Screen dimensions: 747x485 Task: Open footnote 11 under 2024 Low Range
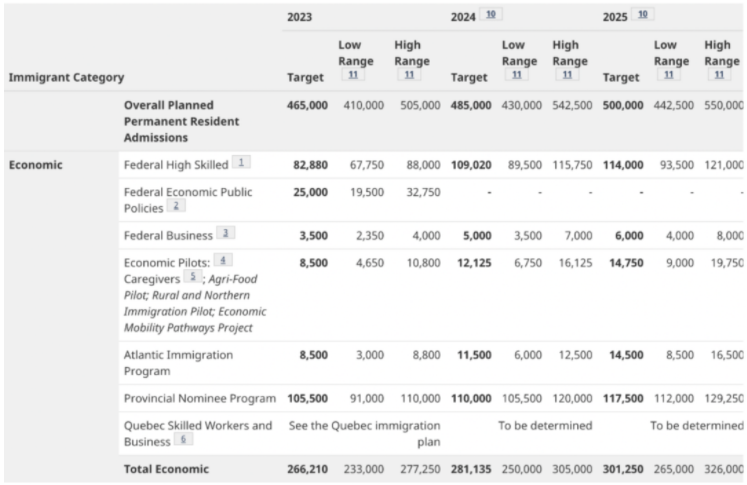click(516, 74)
